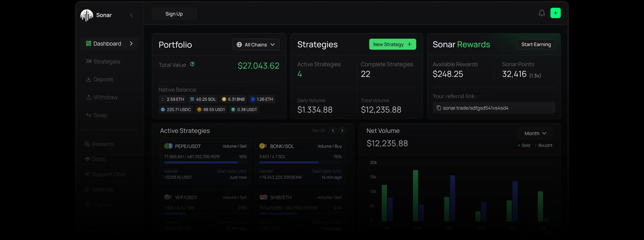The width and height of the screenshot is (644, 240).
Task: Toggle the Bought legend item
Action: pos(544,145)
